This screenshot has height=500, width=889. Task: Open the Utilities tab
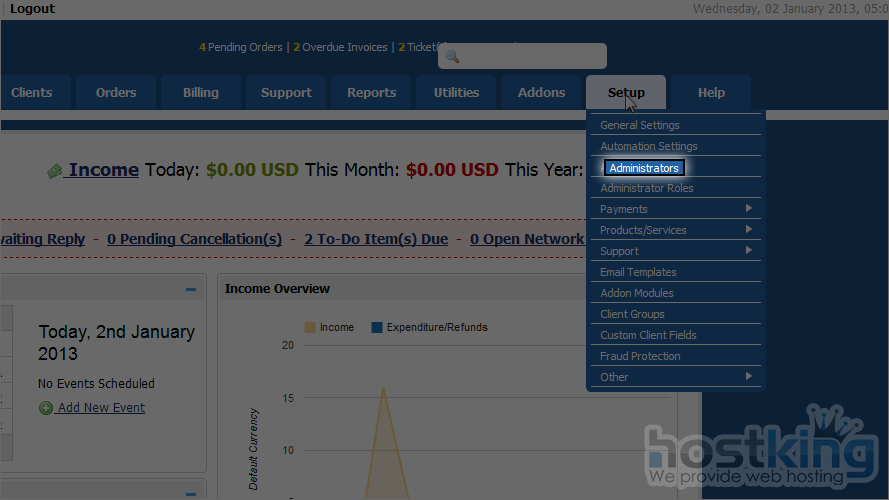tap(456, 93)
